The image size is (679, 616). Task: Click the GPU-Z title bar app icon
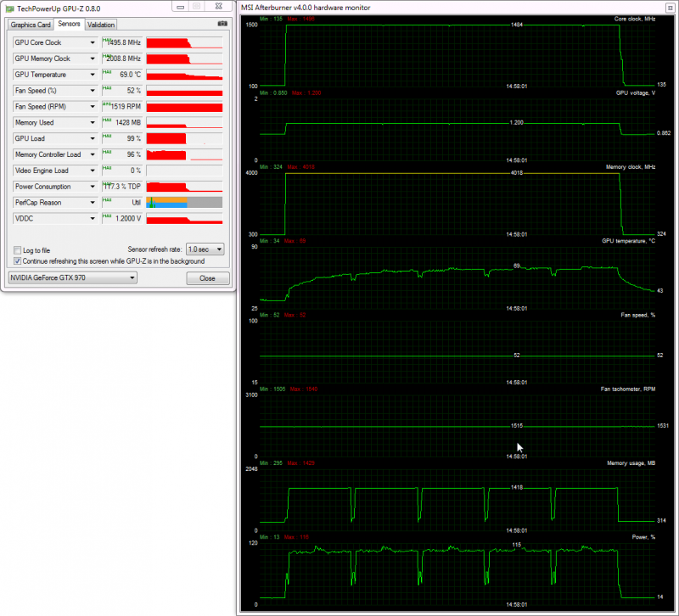[10, 7]
